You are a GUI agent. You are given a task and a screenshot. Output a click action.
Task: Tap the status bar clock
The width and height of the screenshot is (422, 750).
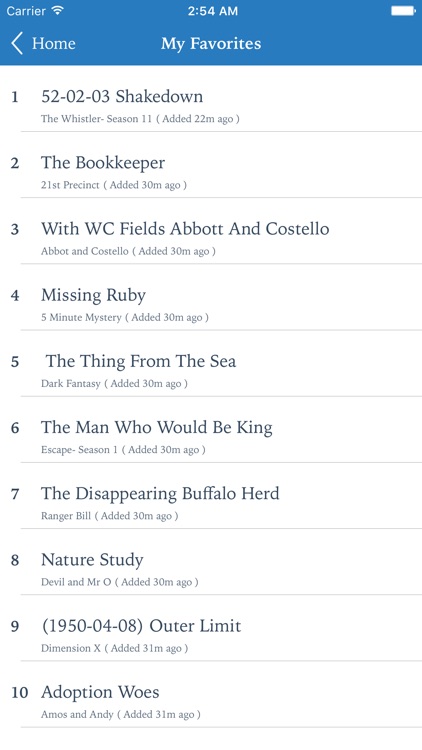point(212,11)
